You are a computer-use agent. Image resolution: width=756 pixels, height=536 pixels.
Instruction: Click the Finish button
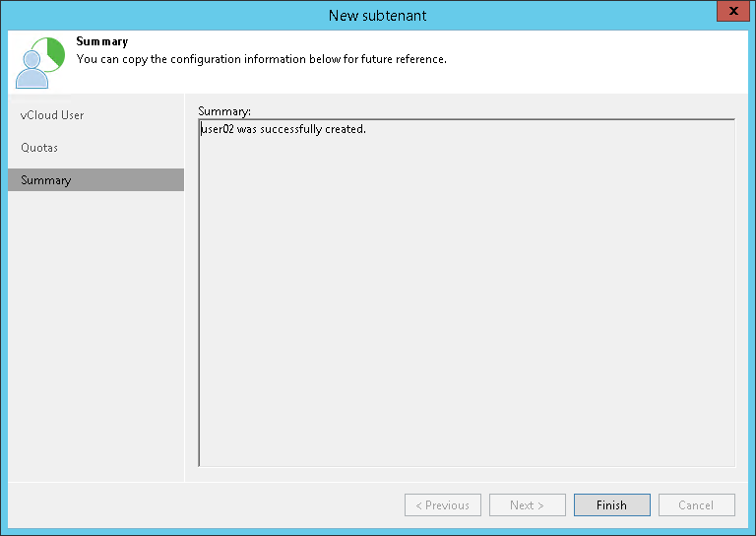click(612, 504)
